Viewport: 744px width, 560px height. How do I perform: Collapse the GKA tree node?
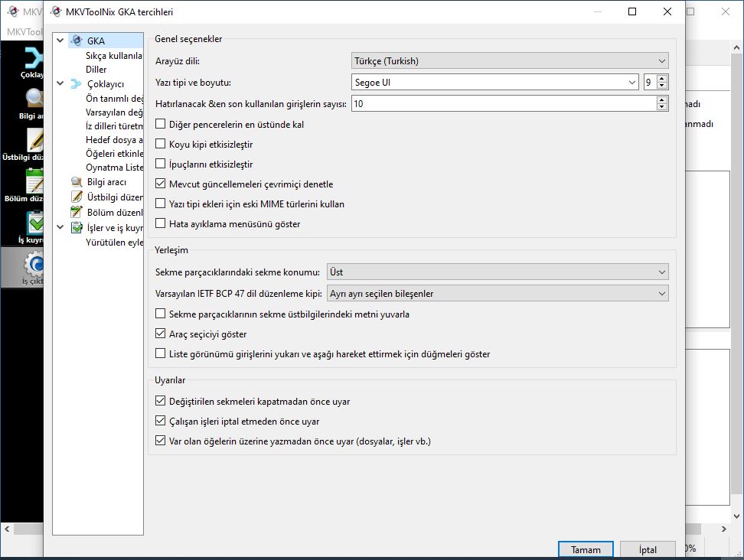pos(60,41)
